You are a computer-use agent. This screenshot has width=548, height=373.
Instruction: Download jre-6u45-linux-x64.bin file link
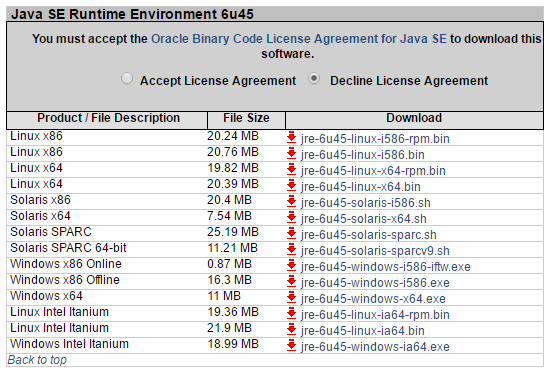(x=361, y=187)
